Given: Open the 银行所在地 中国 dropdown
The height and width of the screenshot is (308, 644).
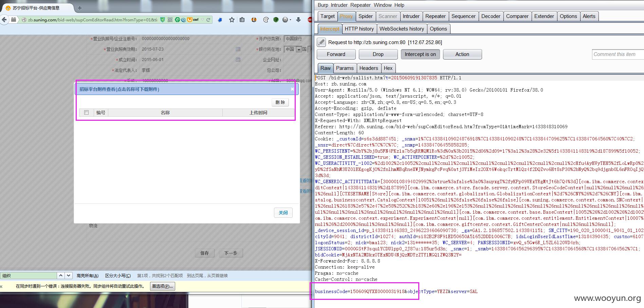Looking at the screenshot, I should coord(293,49).
